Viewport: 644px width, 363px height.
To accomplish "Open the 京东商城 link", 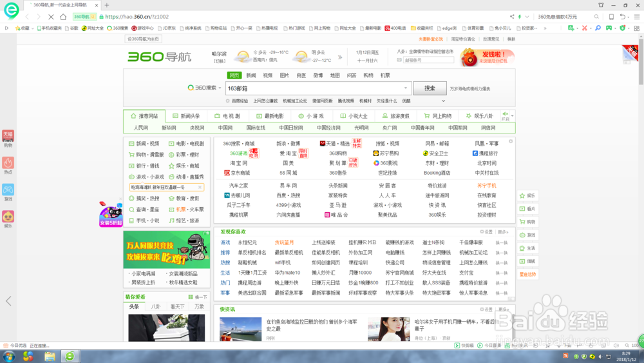I will [x=237, y=173].
